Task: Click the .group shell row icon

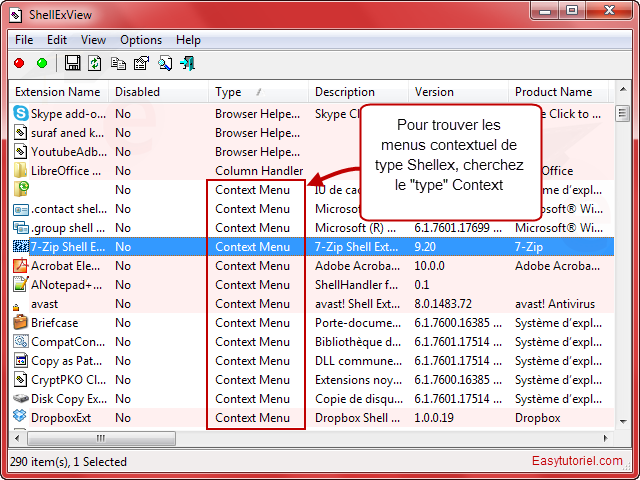Action: (20, 228)
